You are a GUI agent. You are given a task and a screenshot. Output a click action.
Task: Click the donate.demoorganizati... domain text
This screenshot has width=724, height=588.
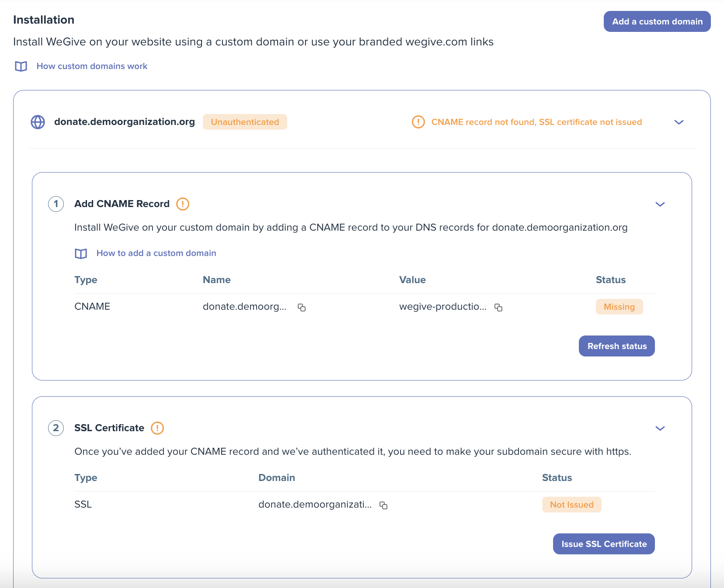[315, 505]
